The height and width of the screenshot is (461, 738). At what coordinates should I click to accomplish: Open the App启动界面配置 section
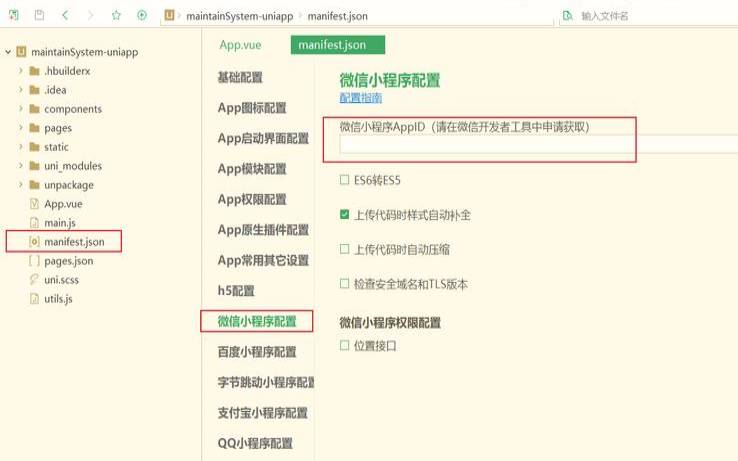263,138
